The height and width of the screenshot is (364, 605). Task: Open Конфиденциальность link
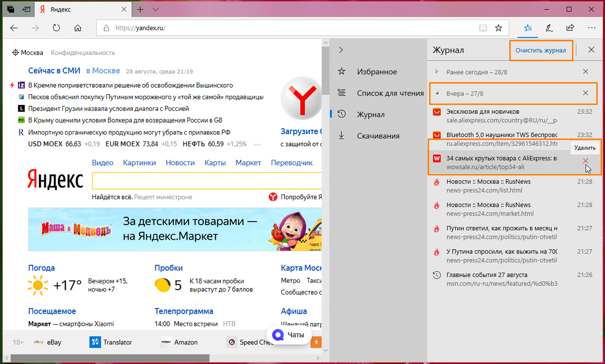point(83,52)
